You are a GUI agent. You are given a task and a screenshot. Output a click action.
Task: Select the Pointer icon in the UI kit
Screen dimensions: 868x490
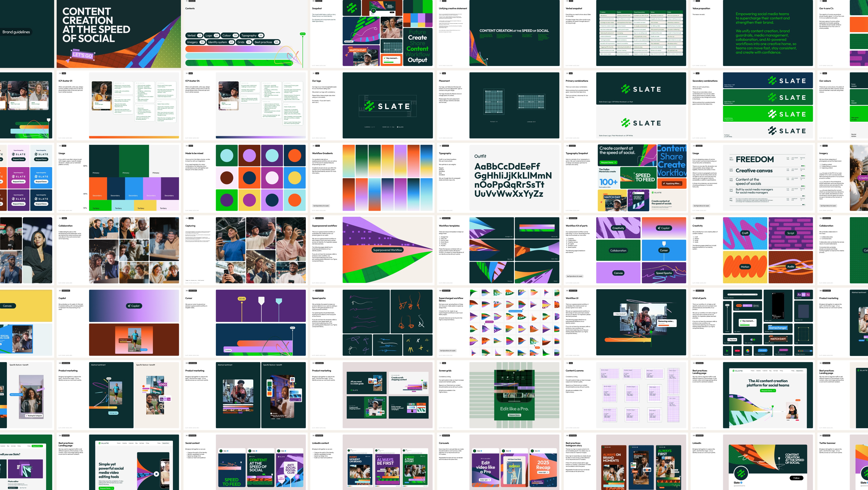click(727, 351)
